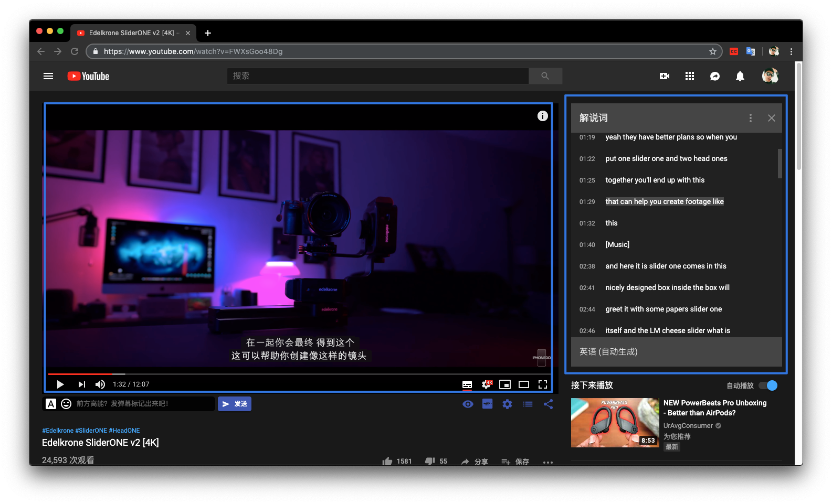Toggle the 自动播放 autoplay switch
The height and width of the screenshot is (504, 832).
[768, 385]
